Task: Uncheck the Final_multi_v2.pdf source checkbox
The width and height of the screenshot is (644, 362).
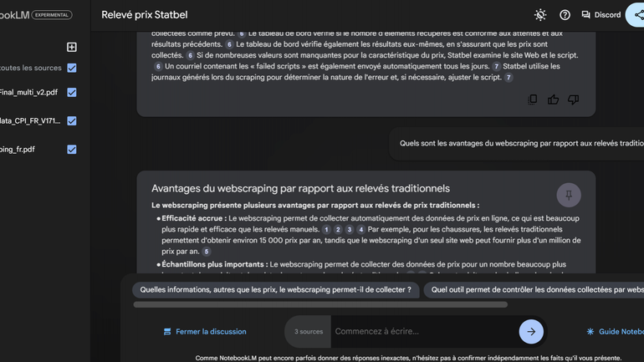Action: 72,93
